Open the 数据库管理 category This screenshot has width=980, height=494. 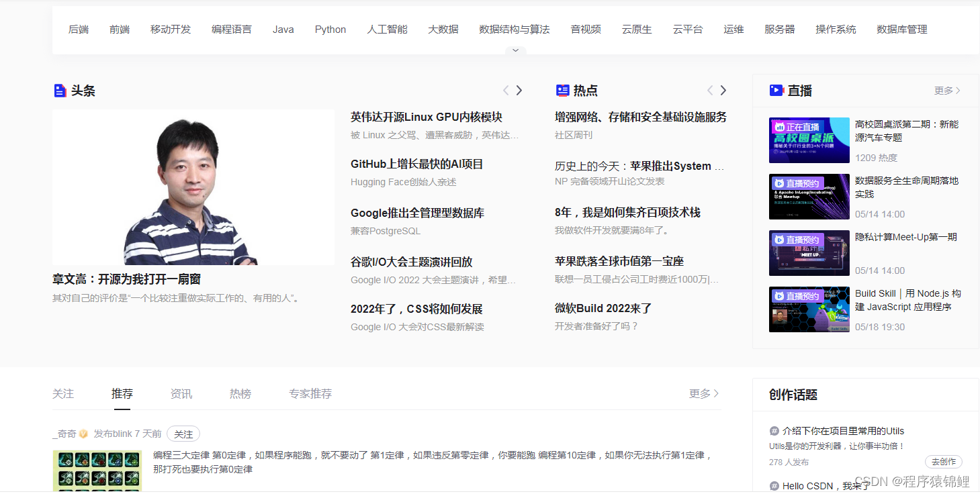tap(902, 30)
